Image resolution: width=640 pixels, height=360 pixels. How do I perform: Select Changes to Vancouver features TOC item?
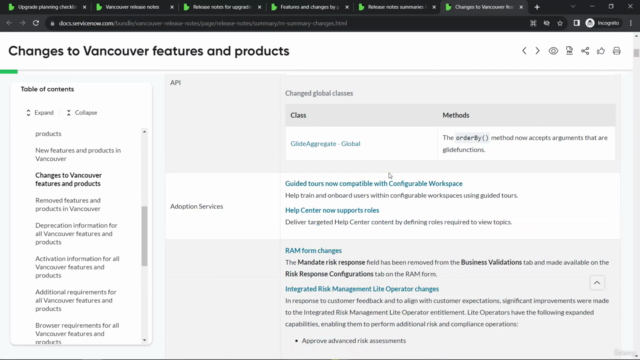[x=68, y=179]
